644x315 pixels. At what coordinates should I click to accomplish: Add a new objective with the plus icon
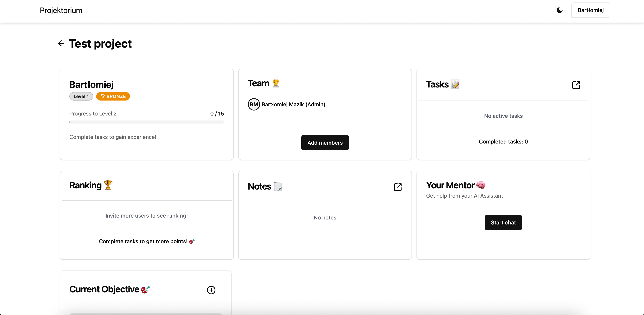click(x=211, y=290)
